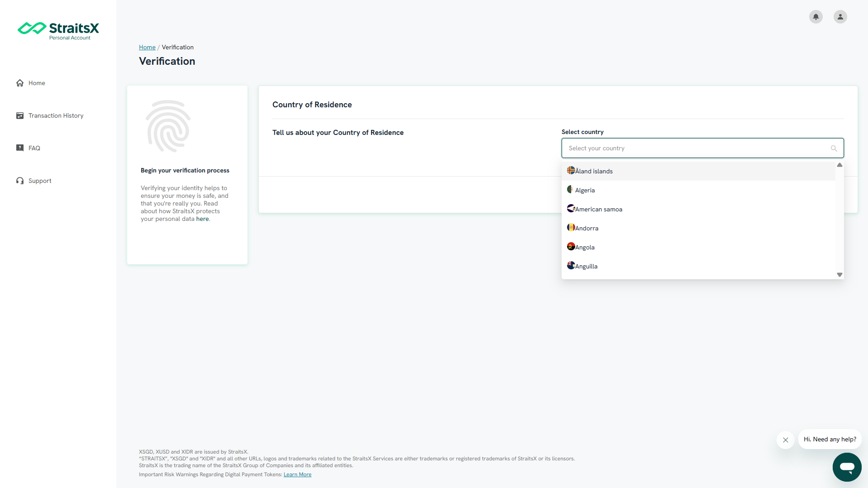
Task: Click the Åland islands flag icon
Action: 571,170
